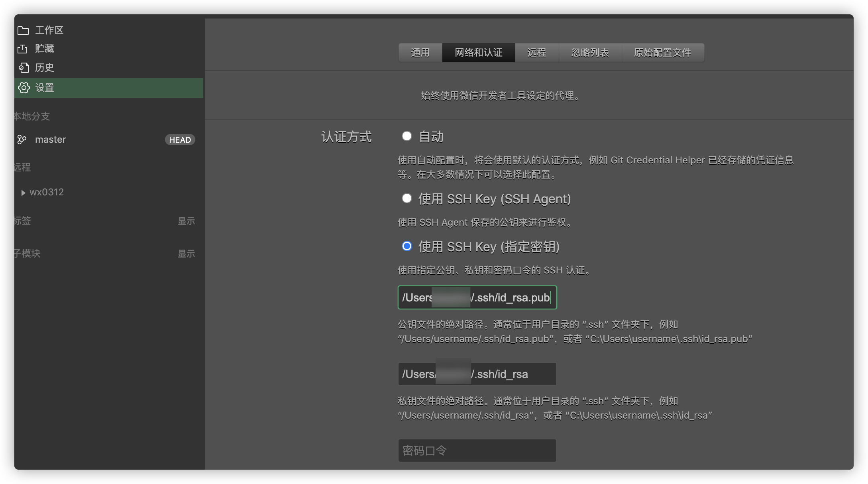The image size is (868, 484).
Task: Click the 密码口令 passphrase field
Action: click(477, 451)
